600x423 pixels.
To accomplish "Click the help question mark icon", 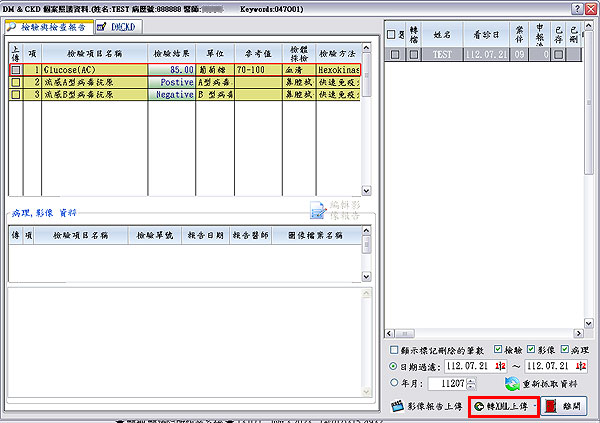I will click(577, 8).
